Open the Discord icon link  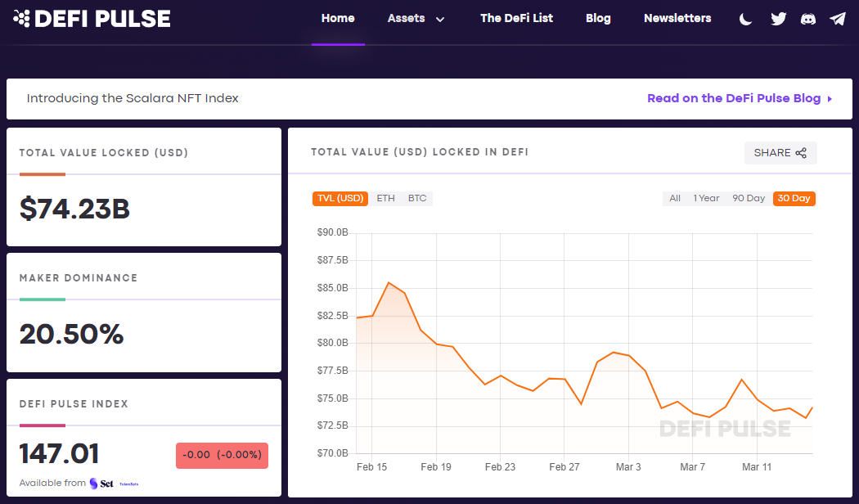pyautogui.click(x=808, y=19)
